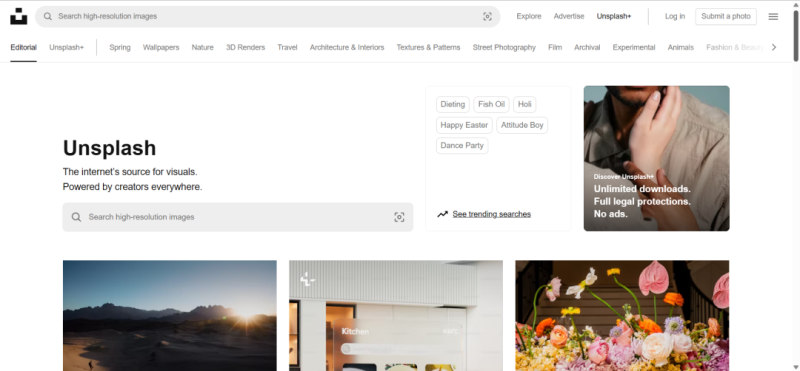Open the hamburger menu icon
Screen dimensions: 800x371
tap(773, 16)
